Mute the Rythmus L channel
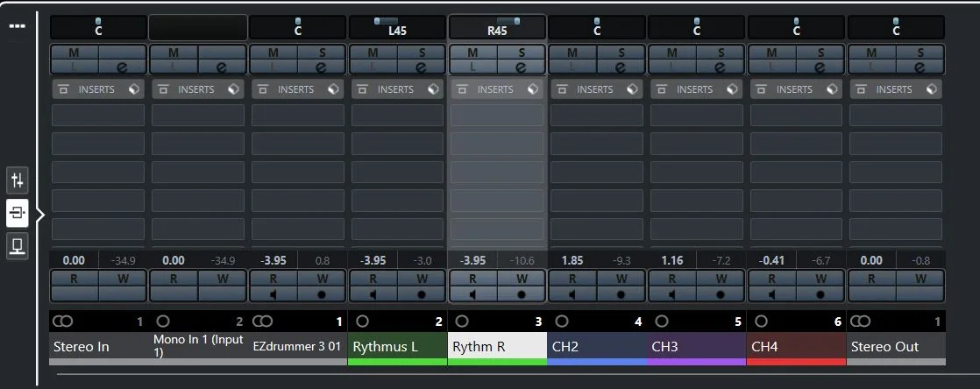The height and width of the screenshot is (389, 980). (373, 53)
